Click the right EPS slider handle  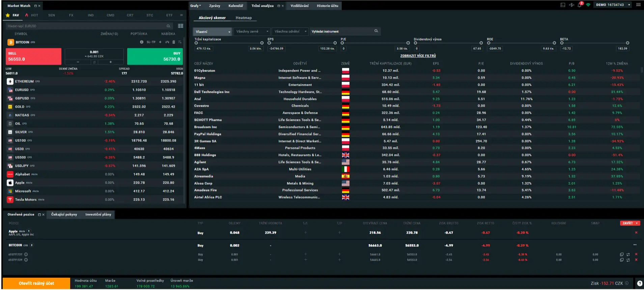point(335,43)
